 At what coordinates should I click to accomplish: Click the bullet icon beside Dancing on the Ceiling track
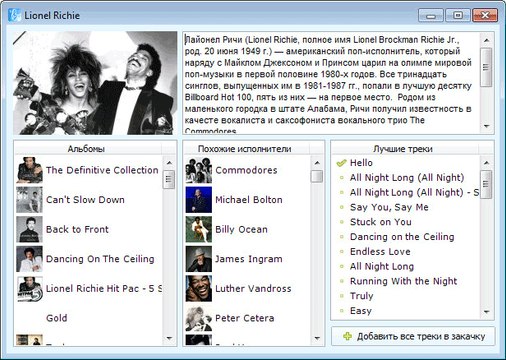pos(341,237)
